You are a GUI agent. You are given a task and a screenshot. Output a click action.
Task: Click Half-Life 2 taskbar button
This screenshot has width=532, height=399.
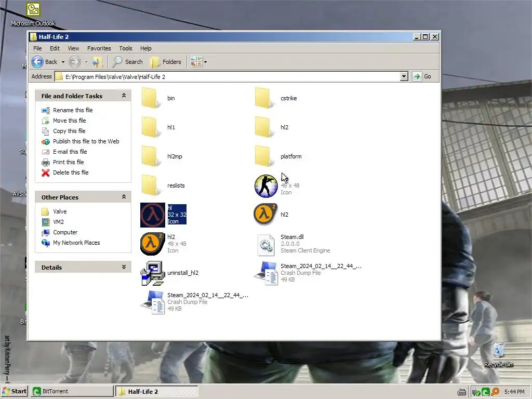click(157, 391)
